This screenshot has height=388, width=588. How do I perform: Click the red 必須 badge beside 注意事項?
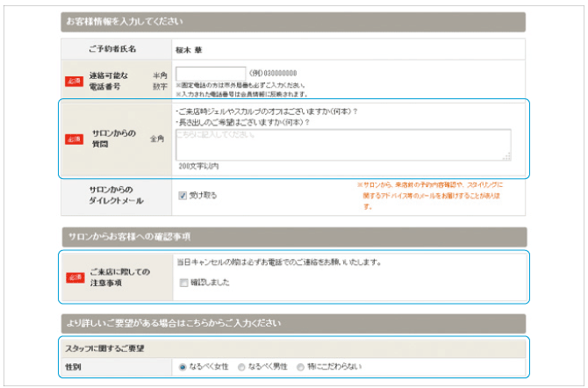click(75, 277)
